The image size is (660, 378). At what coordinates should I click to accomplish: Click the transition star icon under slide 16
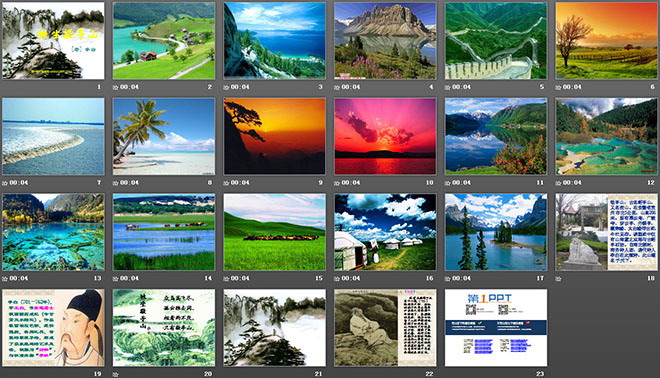[337, 278]
